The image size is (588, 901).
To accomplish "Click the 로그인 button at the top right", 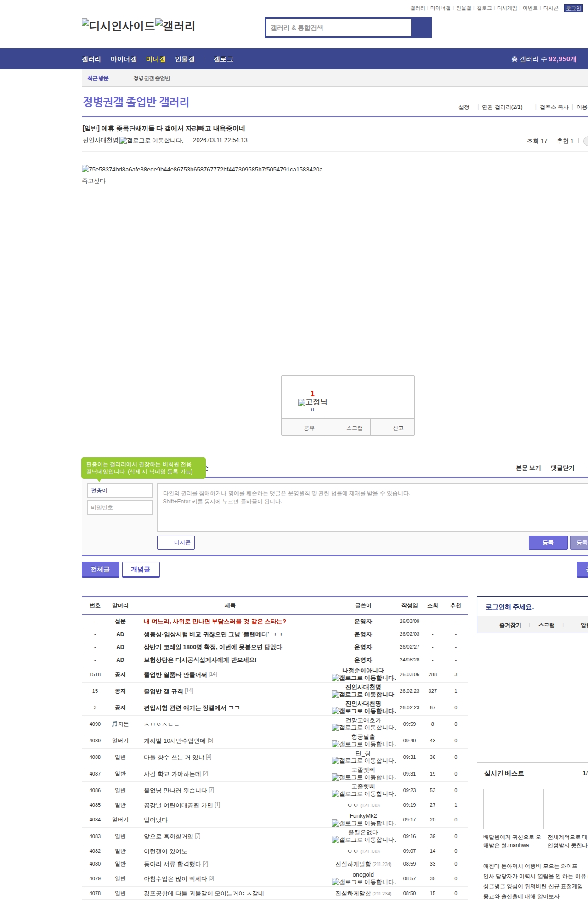I will (x=573, y=8).
